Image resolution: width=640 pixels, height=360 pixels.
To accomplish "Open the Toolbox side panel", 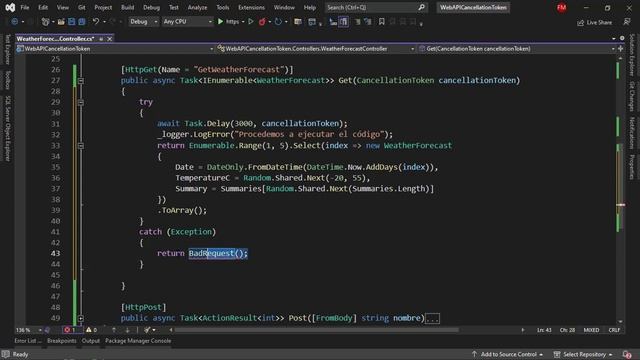I will 7,80.
